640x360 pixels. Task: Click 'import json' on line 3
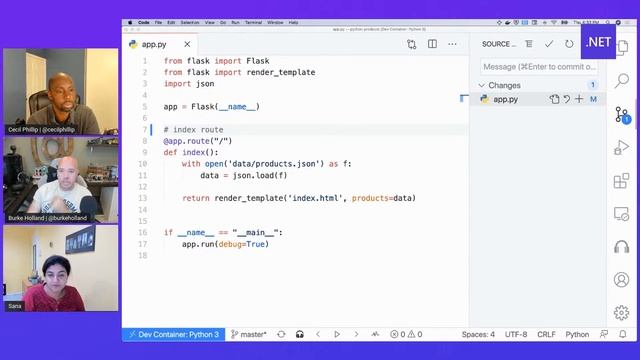[189, 84]
